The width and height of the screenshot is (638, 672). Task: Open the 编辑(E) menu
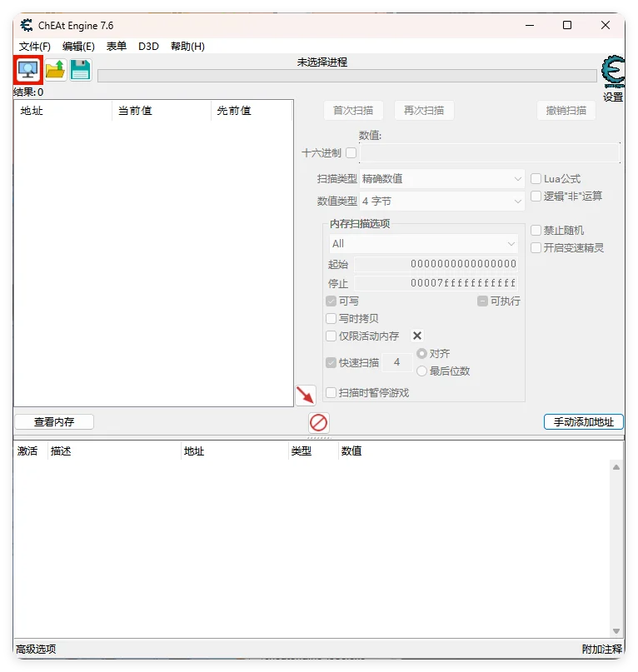pos(78,47)
